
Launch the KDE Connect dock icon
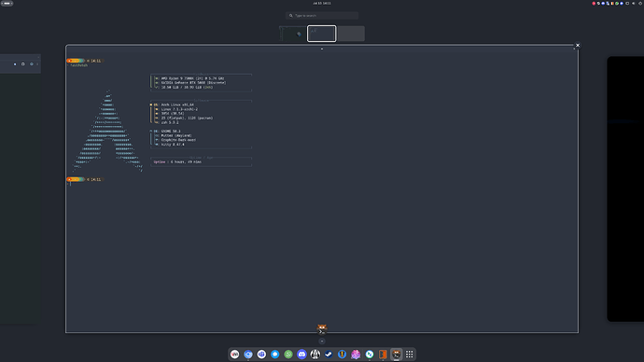point(370,355)
